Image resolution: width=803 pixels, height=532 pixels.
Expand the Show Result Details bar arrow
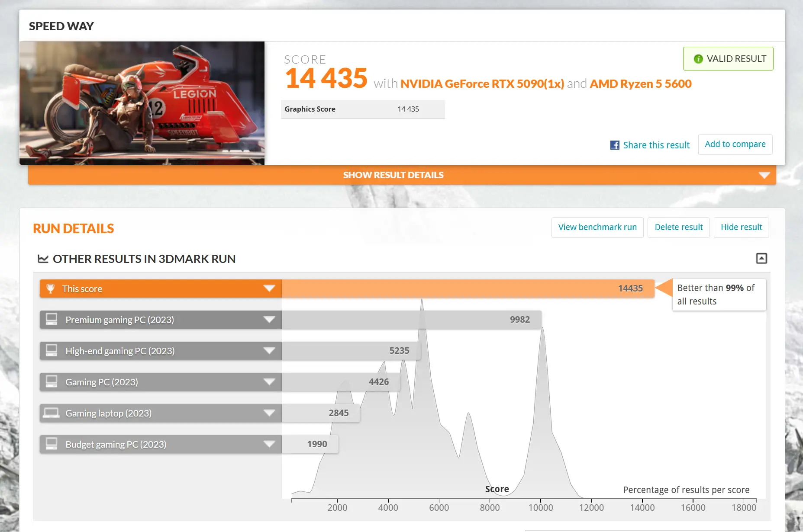pos(764,175)
